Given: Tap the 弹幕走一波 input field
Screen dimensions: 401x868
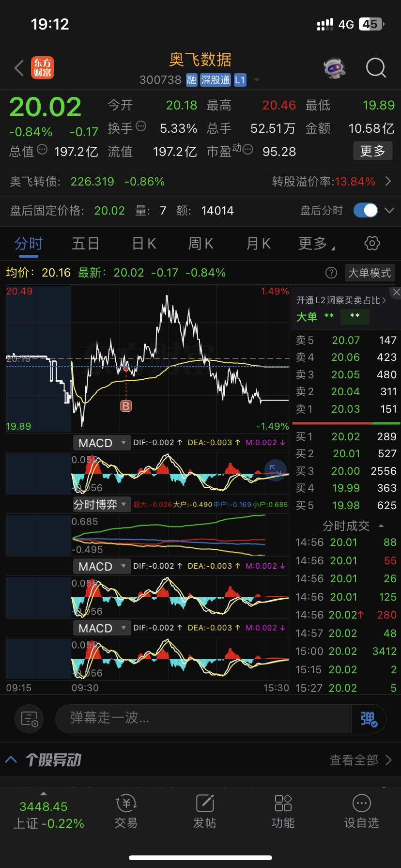Looking at the screenshot, I should (203, 718).
